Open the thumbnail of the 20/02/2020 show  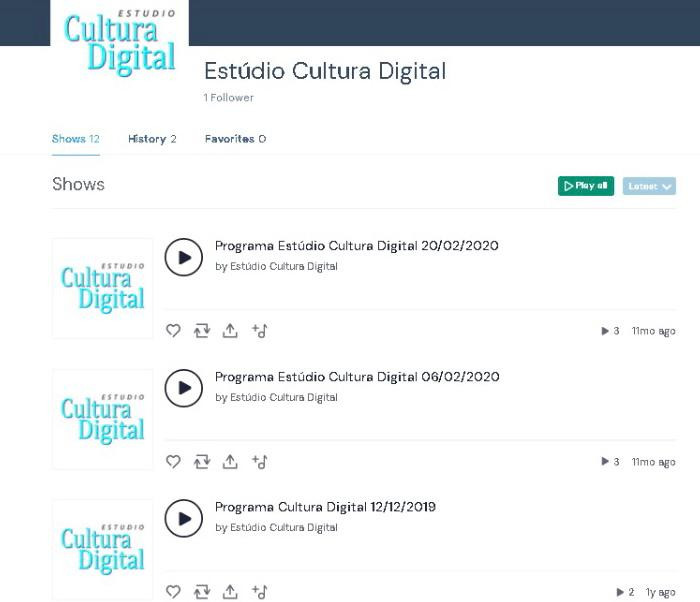pyautogui.click(x=103, y=288)
